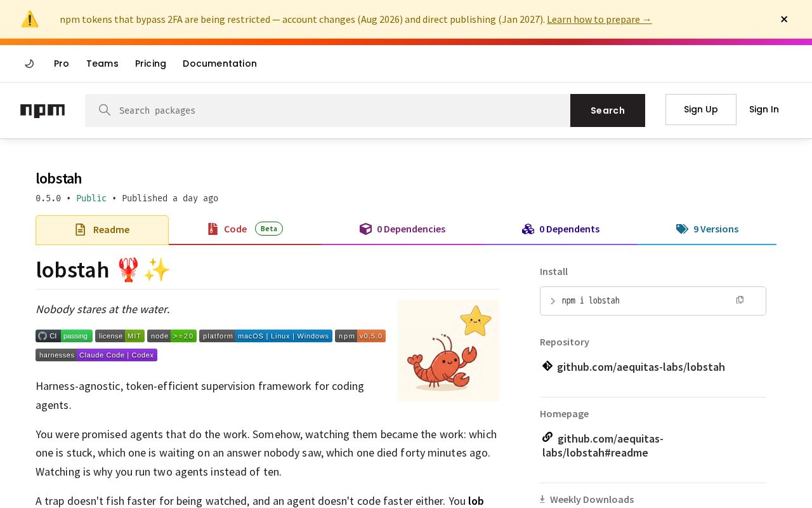The image size is (812, 508).
Task: Click the green 'Public' label
Action: click(x=91, y=198)
